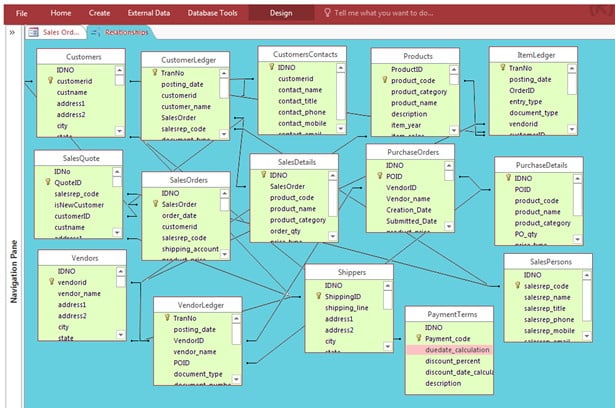Select product_category field in Products table
The width and height of the screenshot is (615, 408).
419,92
